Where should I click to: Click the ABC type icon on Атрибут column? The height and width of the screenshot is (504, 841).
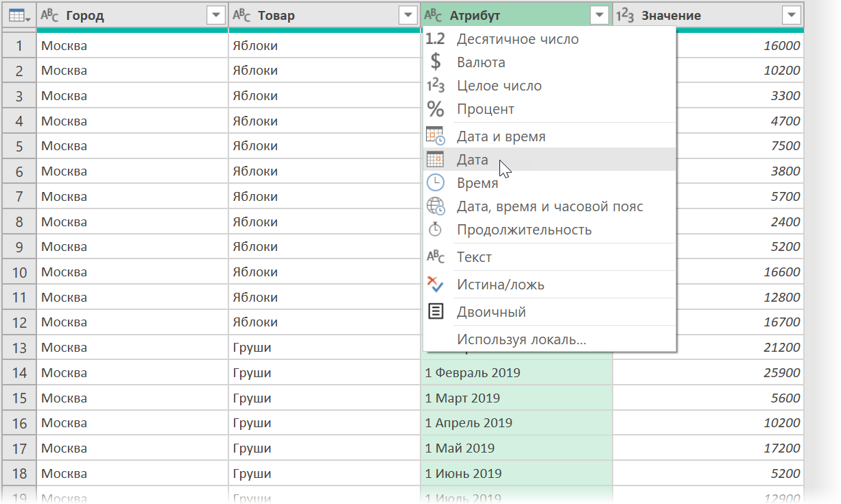[x=434, y=16]
